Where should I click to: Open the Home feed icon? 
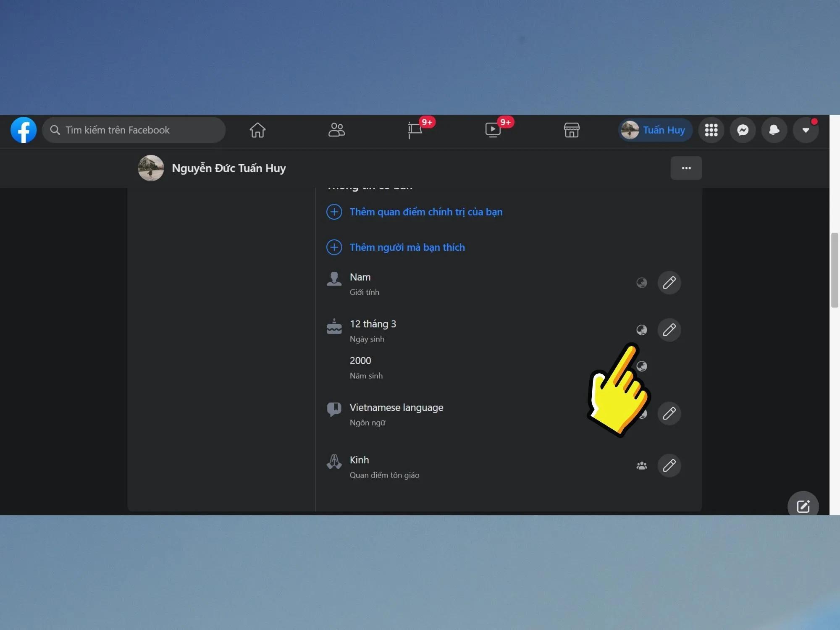click(257, 130)
